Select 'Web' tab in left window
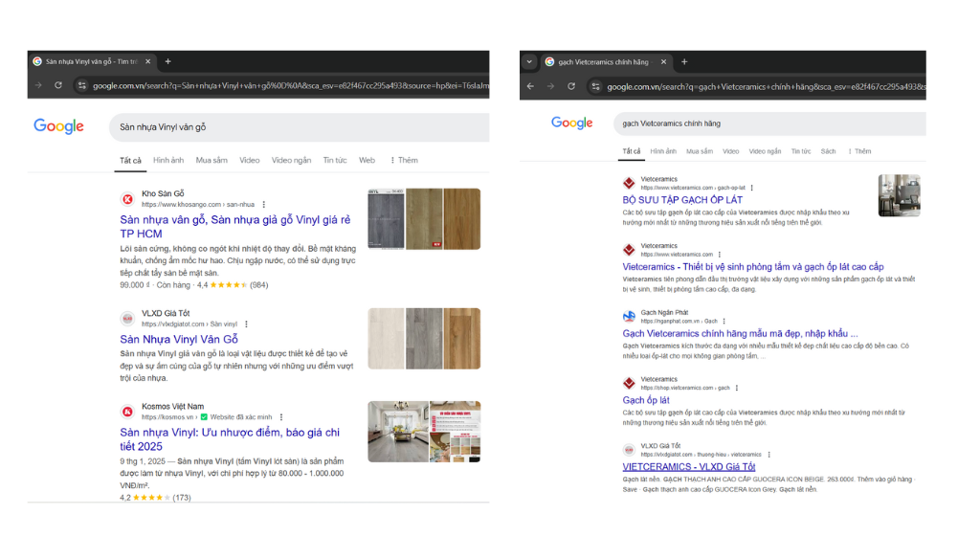980x559 pixels. point(367,160)
